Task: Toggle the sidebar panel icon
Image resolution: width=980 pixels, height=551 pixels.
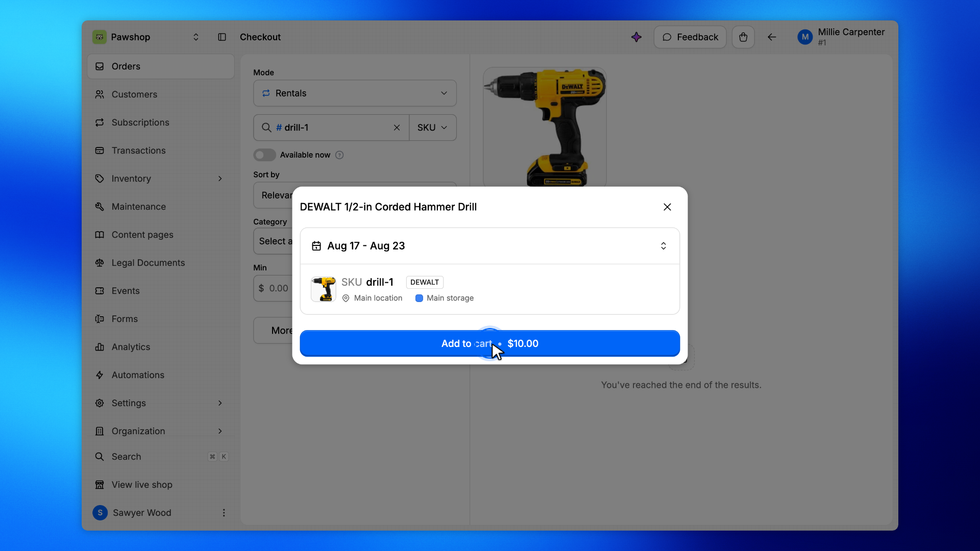Action: [x=222, y=37]
